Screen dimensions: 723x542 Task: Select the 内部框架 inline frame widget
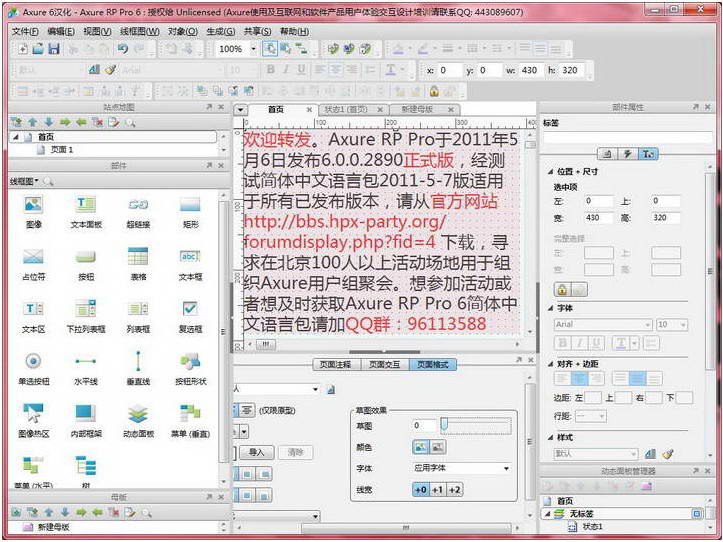click(x=86, y=421)
